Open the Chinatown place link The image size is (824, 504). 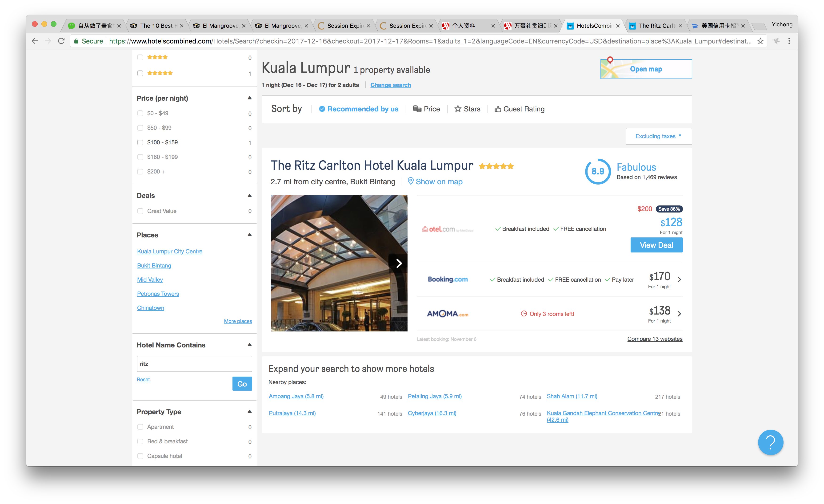click(151, 308)
